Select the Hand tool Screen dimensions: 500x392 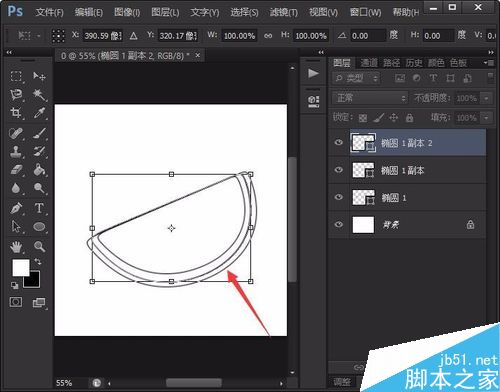(16, 247)
